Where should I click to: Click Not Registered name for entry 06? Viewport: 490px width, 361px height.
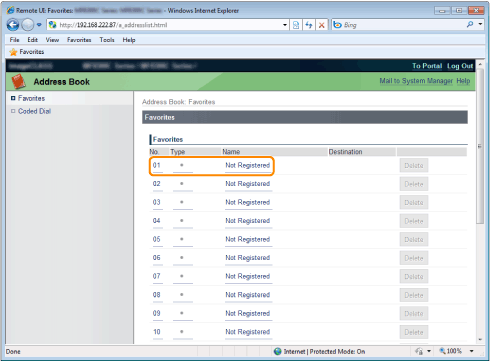[x=248, y=258]
